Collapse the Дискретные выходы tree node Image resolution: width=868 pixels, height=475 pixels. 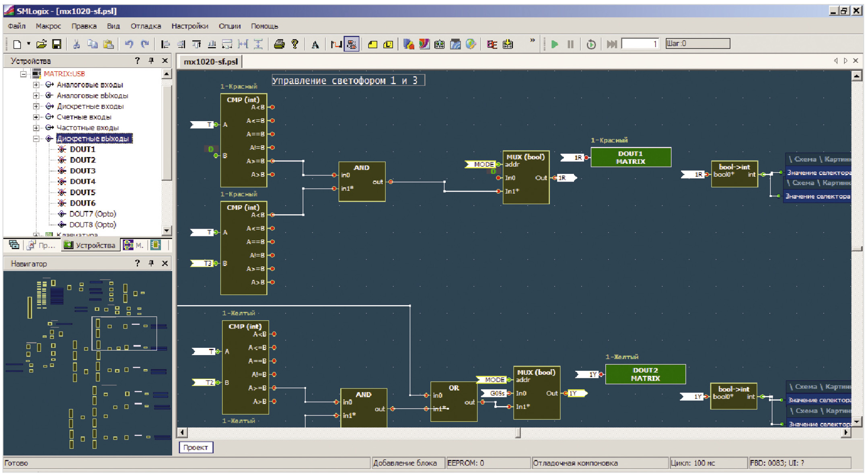(x=36, y=139)
